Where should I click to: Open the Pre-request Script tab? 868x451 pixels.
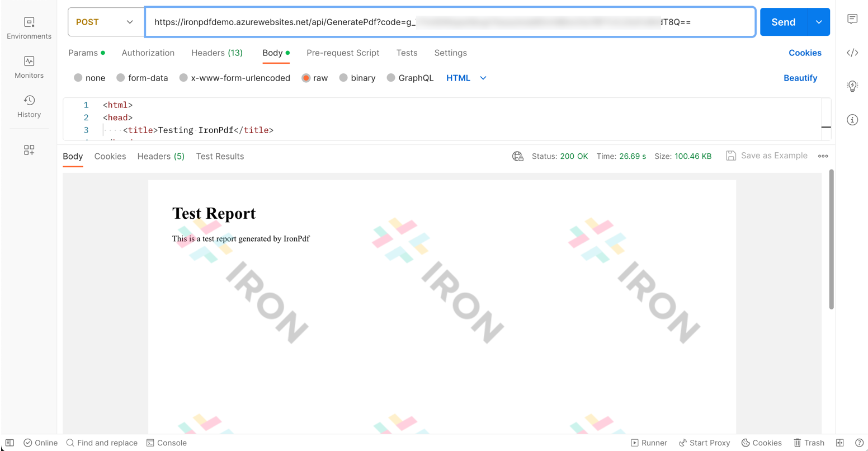(343, 53)
